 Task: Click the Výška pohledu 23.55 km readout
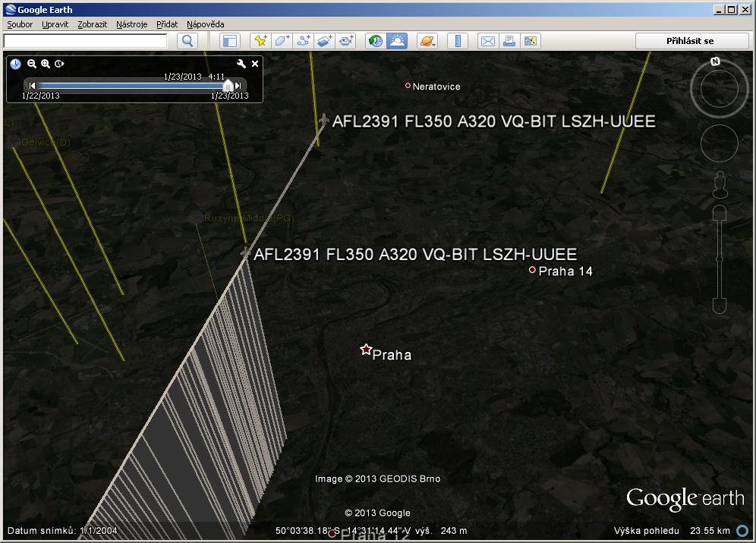pos(672,530)
